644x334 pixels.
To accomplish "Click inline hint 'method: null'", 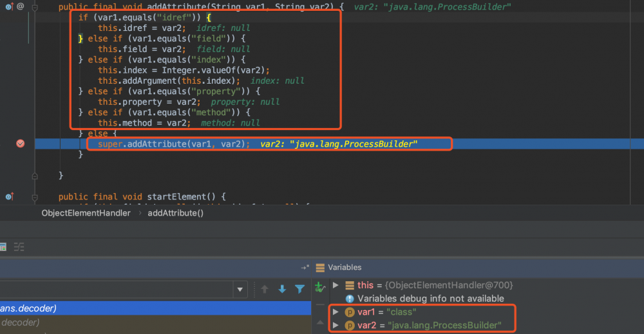I will 231,123.
